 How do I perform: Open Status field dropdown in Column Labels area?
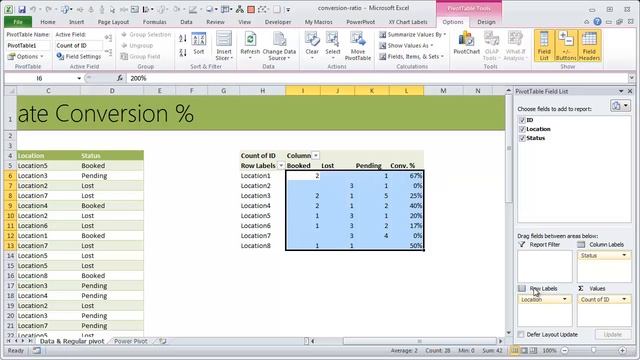(x=624, y=255)
